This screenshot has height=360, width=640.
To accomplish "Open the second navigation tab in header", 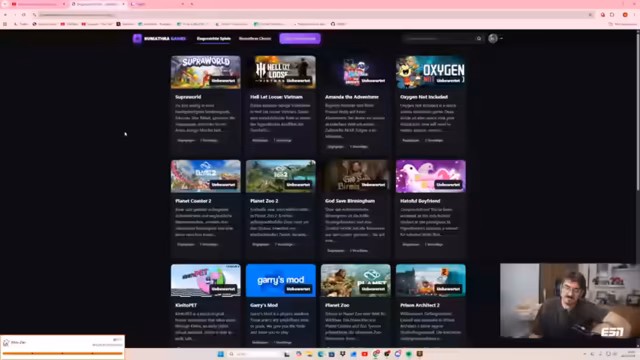I will (x=255, y=38).
